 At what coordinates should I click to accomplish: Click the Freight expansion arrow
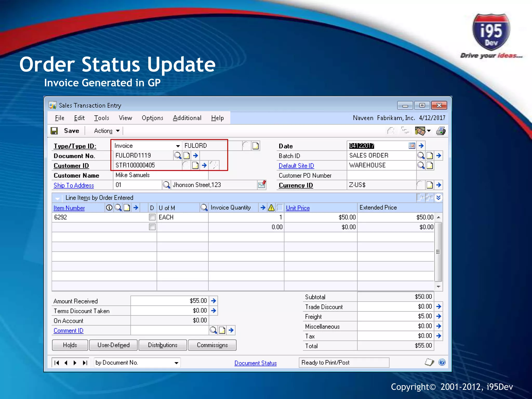tap(439, 316)
